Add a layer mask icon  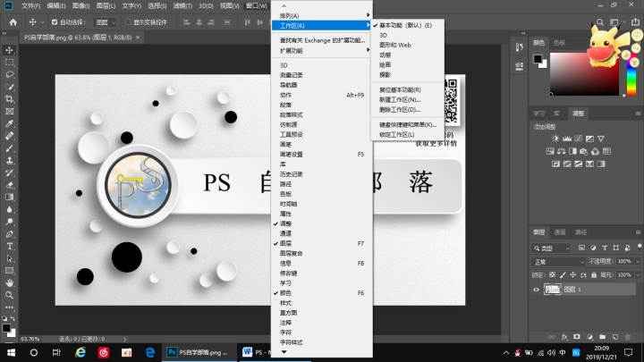(x=577, y=337)
